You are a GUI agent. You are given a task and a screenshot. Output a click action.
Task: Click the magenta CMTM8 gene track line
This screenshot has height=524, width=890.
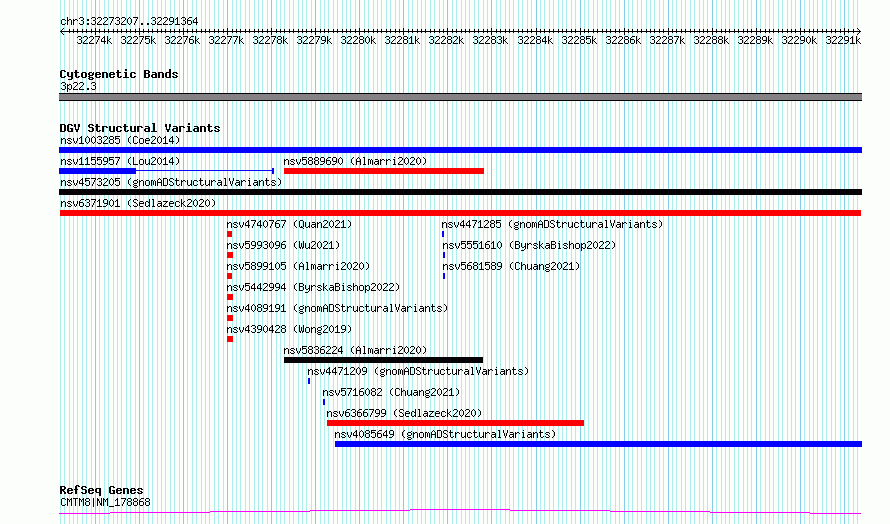pyautogui.click(x=460, y=512)
